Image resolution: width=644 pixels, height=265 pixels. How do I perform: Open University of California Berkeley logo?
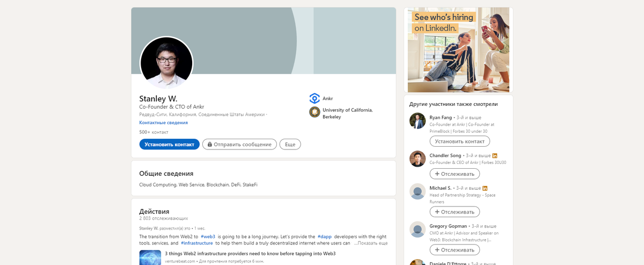tap(314, 112)
